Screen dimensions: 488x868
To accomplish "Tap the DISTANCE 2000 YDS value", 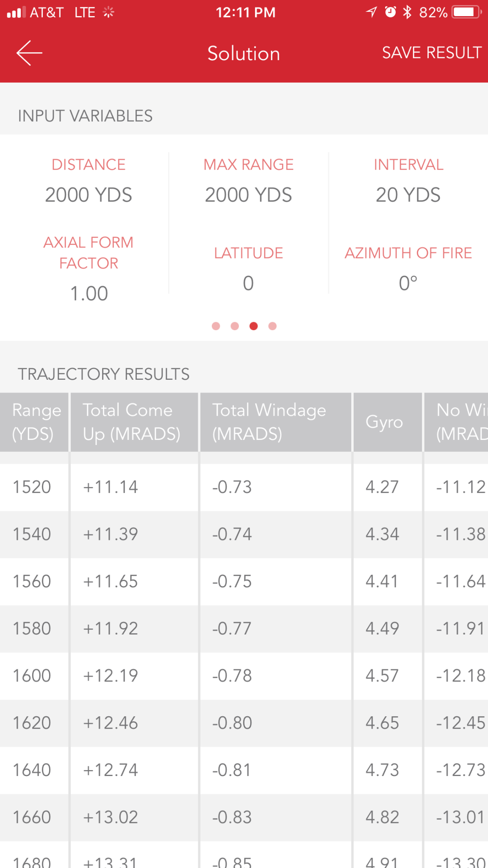I will 89,195.
